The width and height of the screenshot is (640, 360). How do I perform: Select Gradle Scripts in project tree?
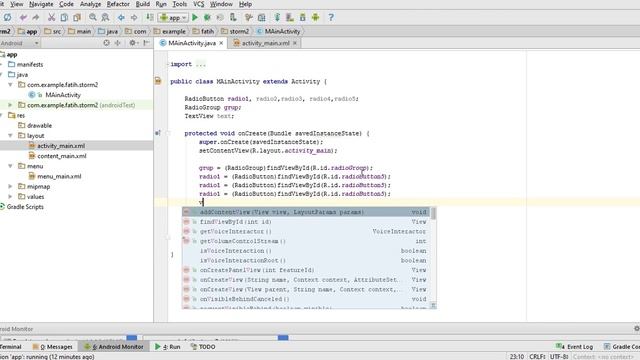(x=21, y=207)
